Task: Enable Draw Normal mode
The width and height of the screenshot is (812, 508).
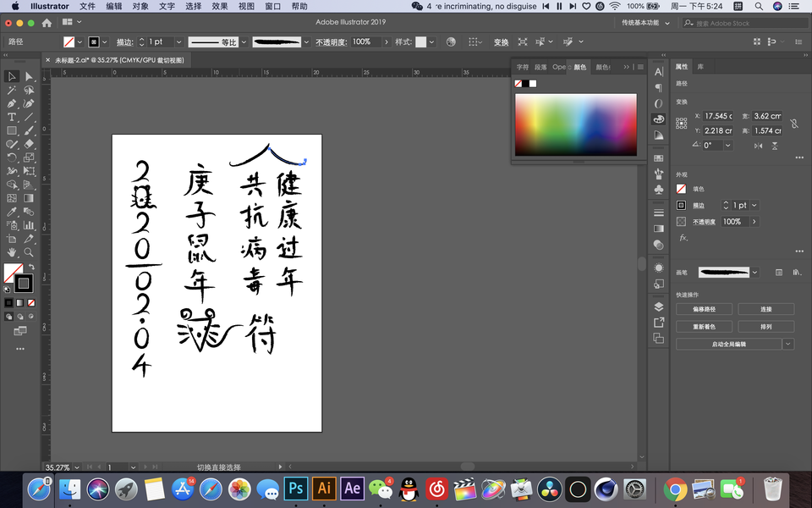Action: (8, 316)
